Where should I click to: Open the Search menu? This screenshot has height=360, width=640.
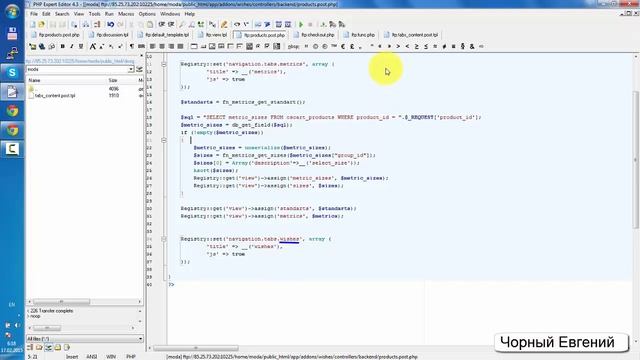tap(62, 14)
